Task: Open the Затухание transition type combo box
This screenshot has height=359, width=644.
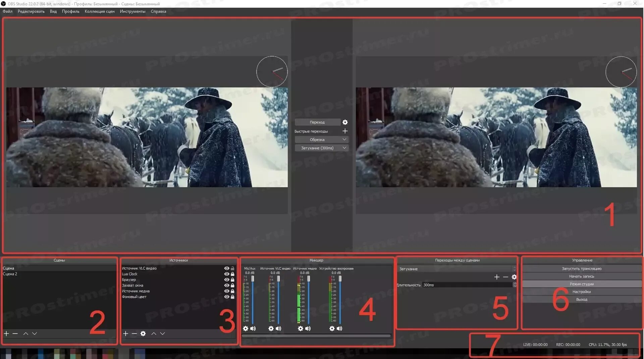Action: (x=457, y=269)
